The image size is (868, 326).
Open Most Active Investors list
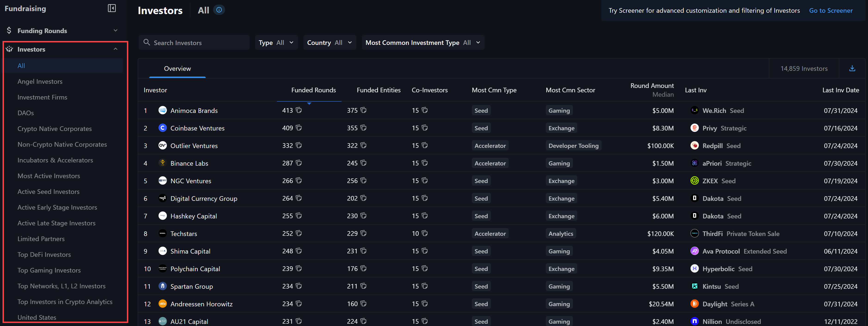49,176
